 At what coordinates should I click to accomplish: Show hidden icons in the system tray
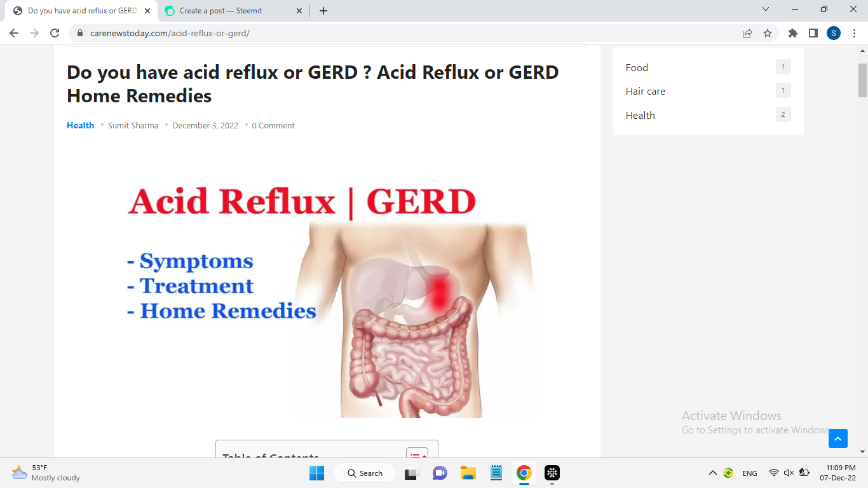(x=713, y=473)
